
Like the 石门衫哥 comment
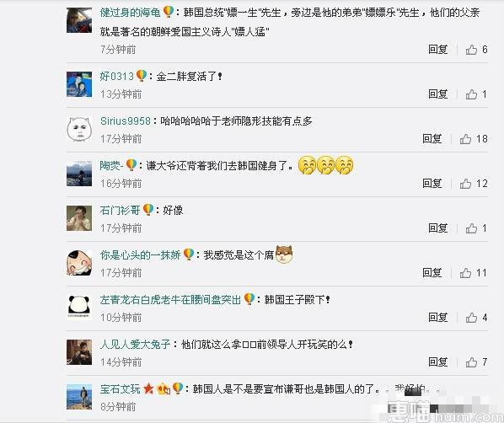pos(476,228)
